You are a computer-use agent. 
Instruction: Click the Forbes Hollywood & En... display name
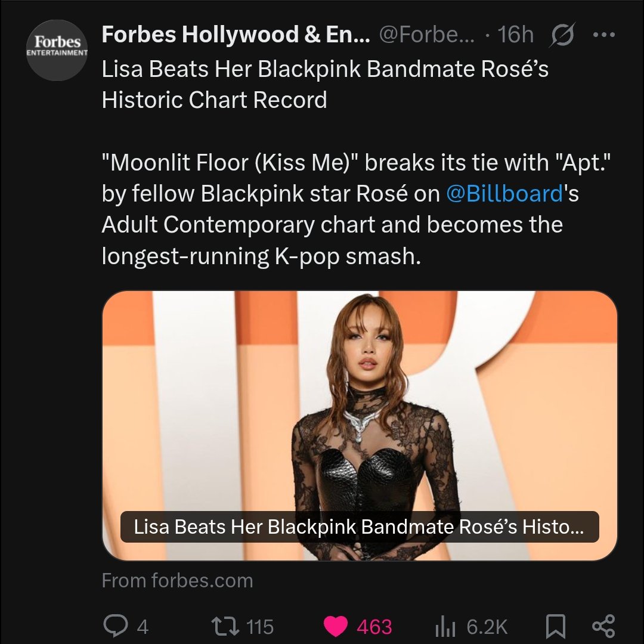tap(236, 34)
